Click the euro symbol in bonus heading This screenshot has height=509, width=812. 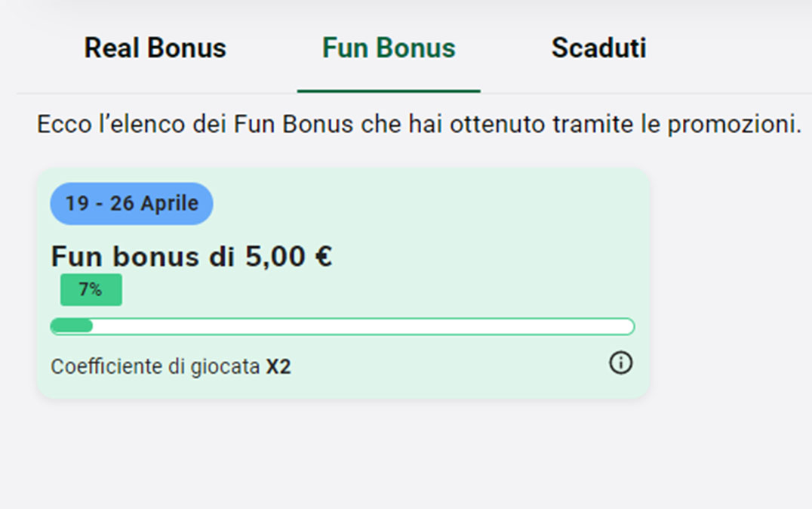click(324, 256)
